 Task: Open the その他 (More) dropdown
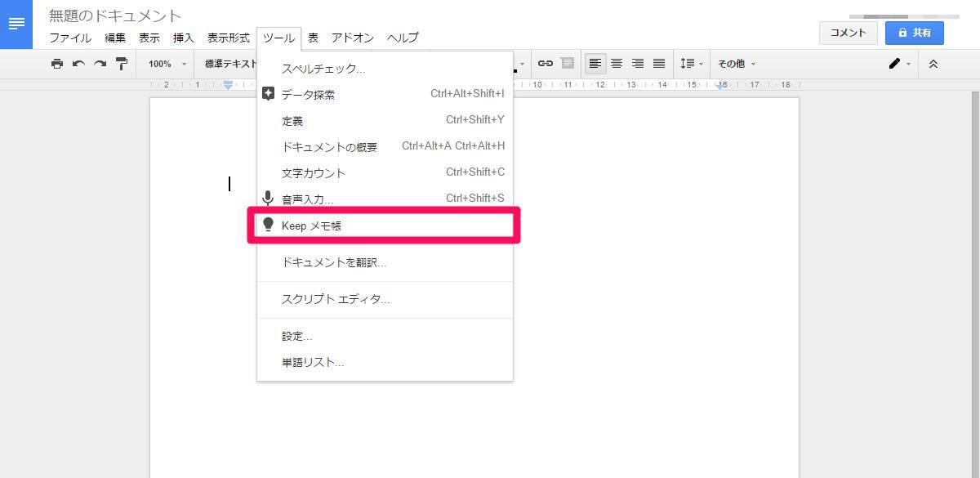pos(736,64)
